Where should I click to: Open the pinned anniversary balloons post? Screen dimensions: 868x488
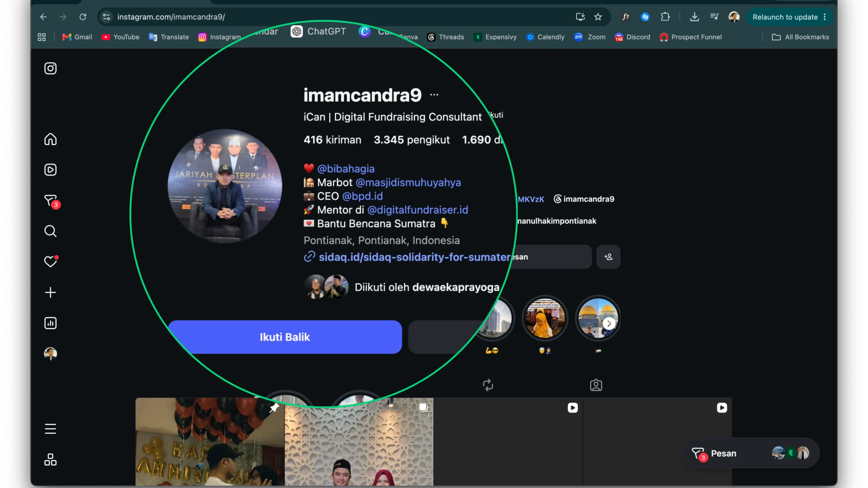point(210,442)
